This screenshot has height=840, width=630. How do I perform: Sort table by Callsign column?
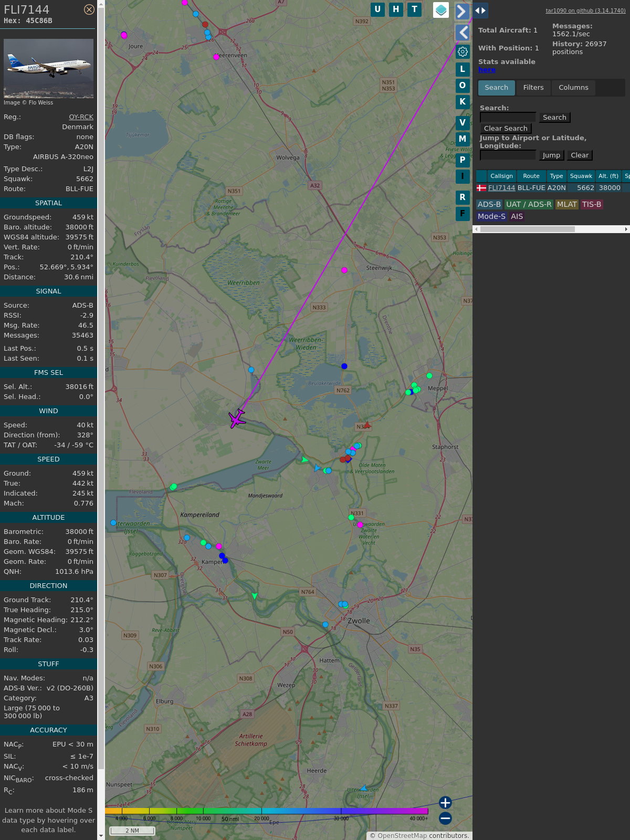point(501,176)
